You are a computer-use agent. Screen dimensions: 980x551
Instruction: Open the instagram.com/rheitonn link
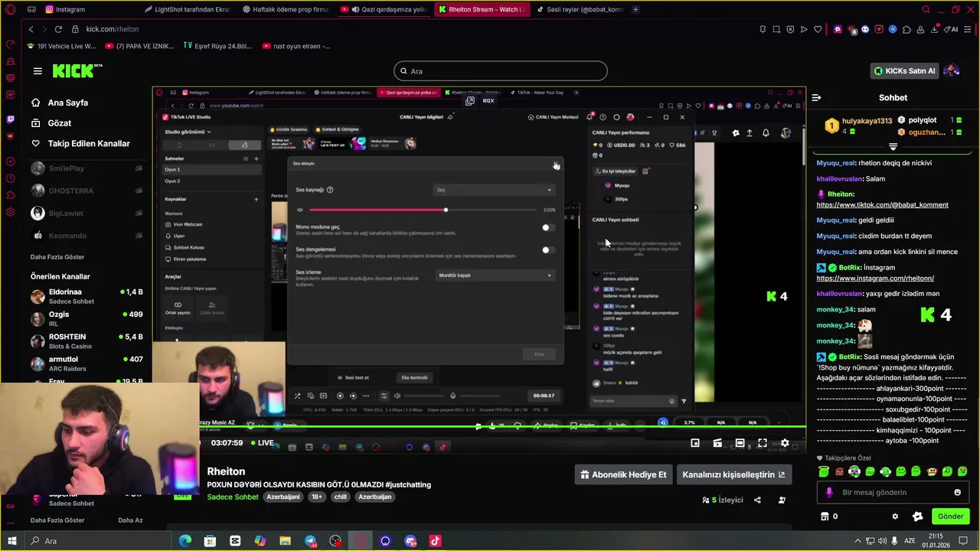click(x=875, y=279)
